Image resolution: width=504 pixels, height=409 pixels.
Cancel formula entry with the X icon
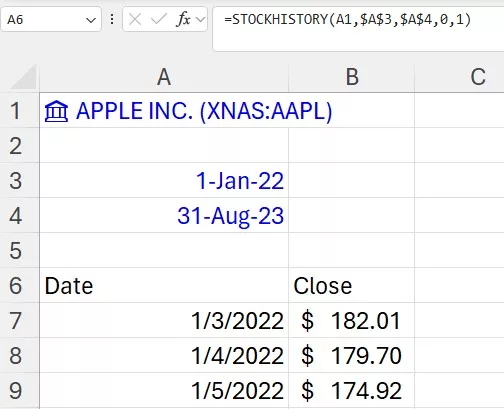click(135, 20)
